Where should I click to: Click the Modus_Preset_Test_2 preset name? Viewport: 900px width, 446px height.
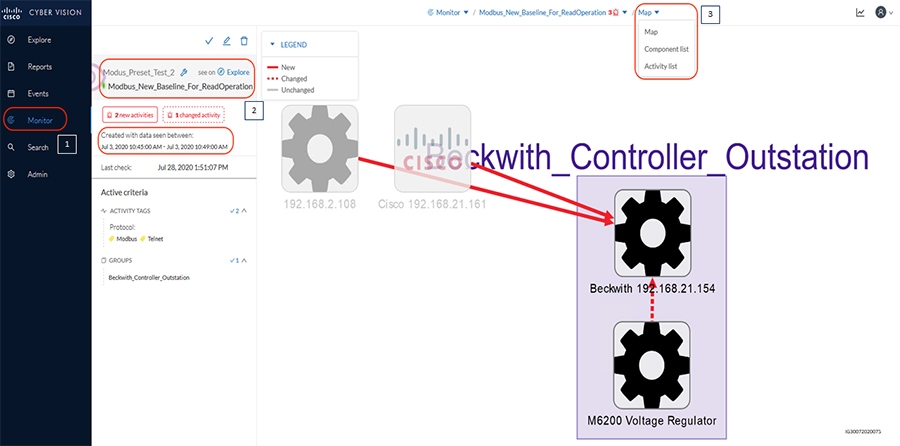point(139,72)
